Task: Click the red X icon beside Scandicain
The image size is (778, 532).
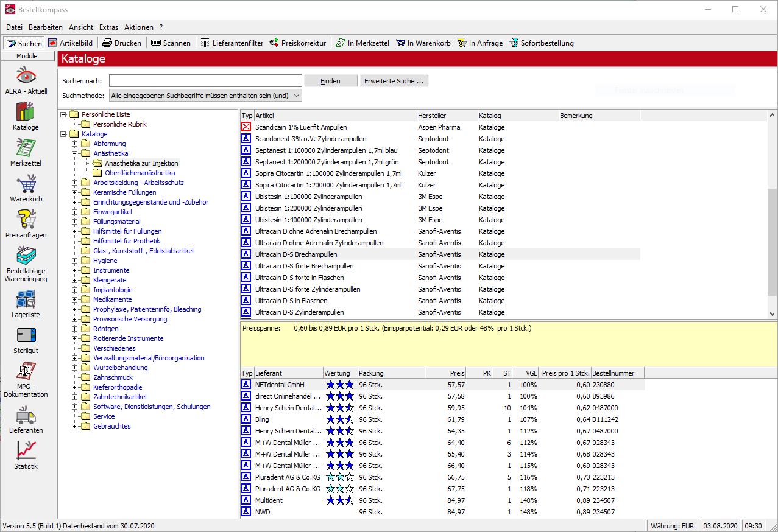Action: 246,127
